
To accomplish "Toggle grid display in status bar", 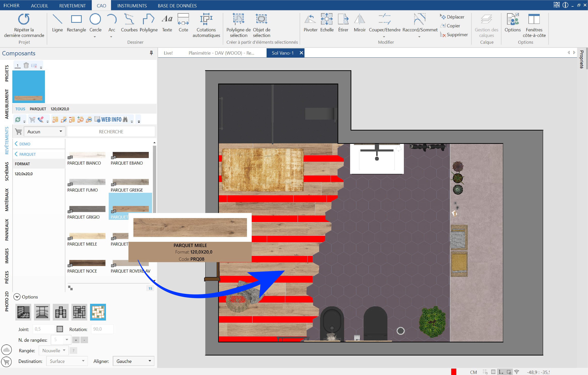I will tap(493, 372).
